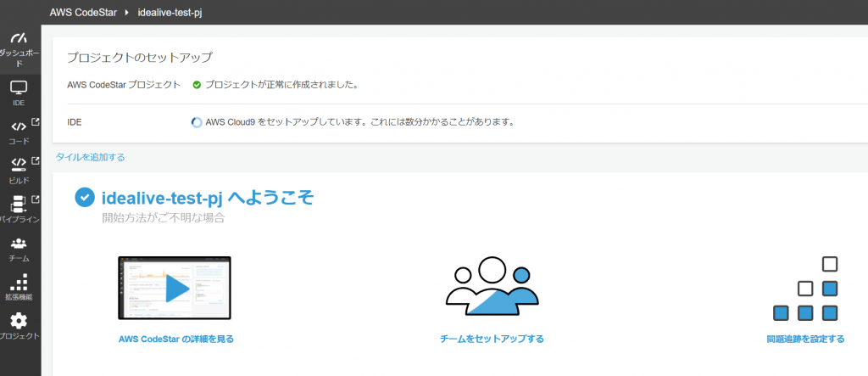Viewport: 868px width, 376px height.
Task: Open the チーム team sidebar icon
Action: tap(19, 244)
